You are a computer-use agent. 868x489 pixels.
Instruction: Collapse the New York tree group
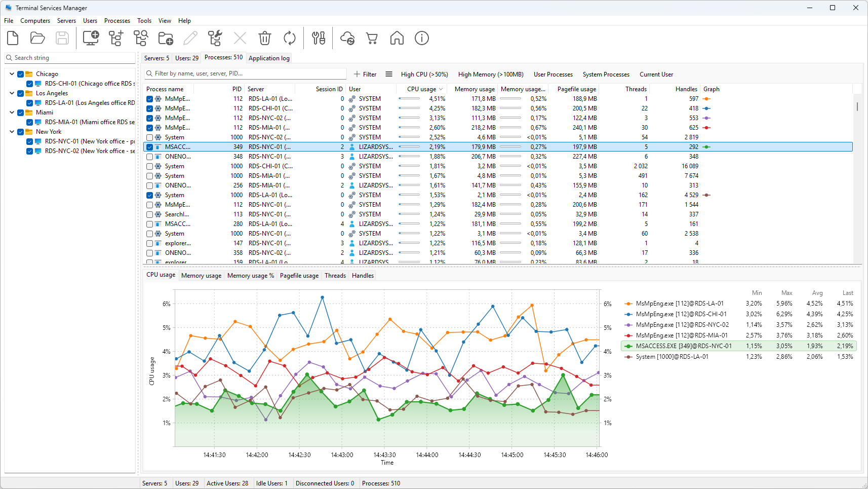point(12,132)
